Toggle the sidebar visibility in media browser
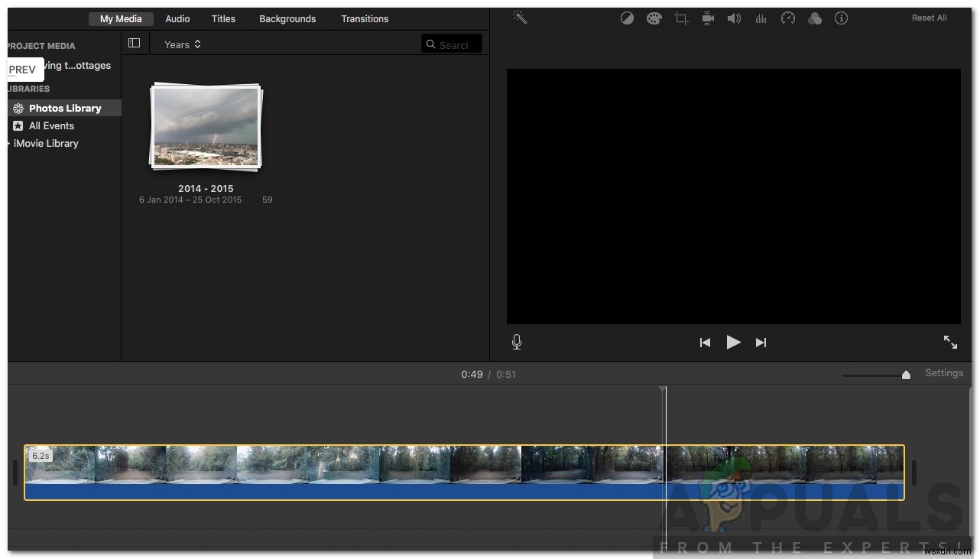Screen dimensions: 980x559 [x=135, y=43]
